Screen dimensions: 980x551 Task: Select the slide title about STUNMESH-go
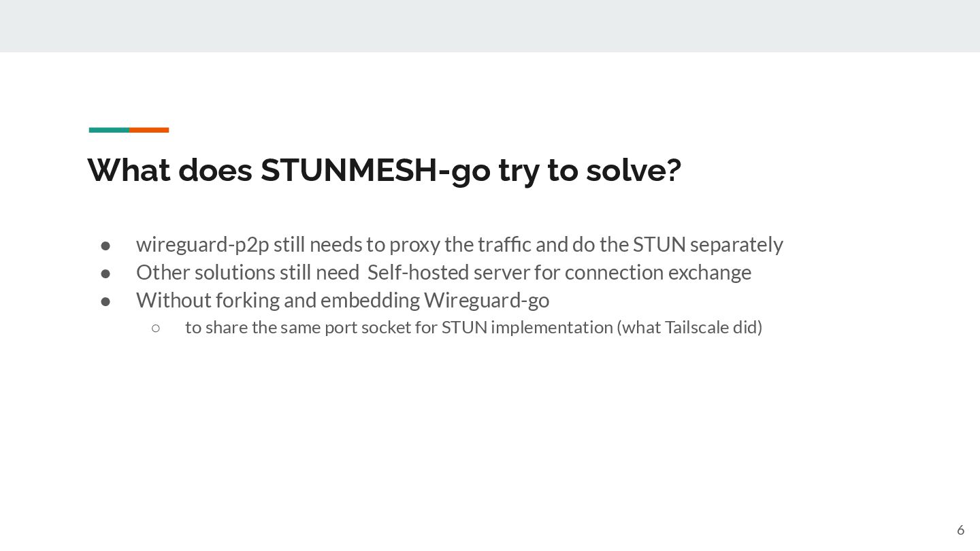coord(384,170)
